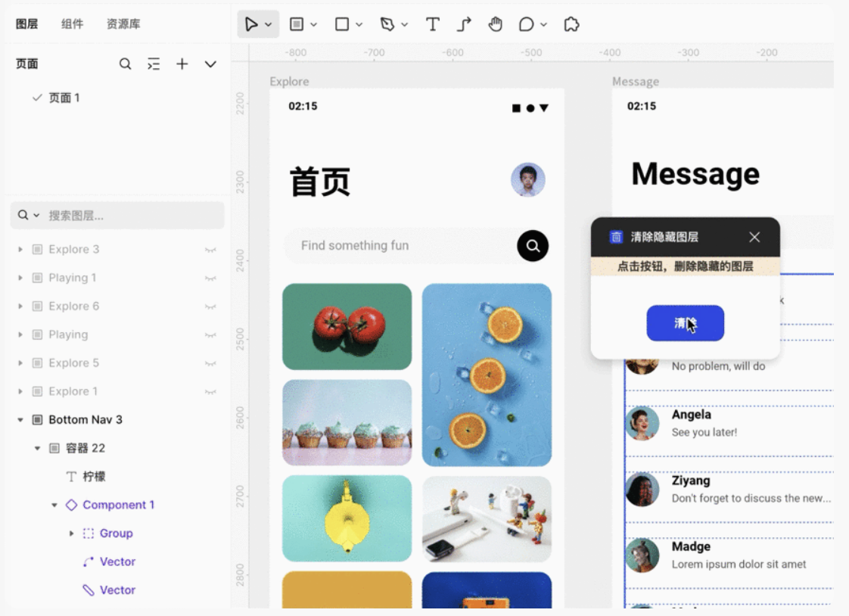Collapse the Bottom Nav 3 layer

click(x=20, y=420)
